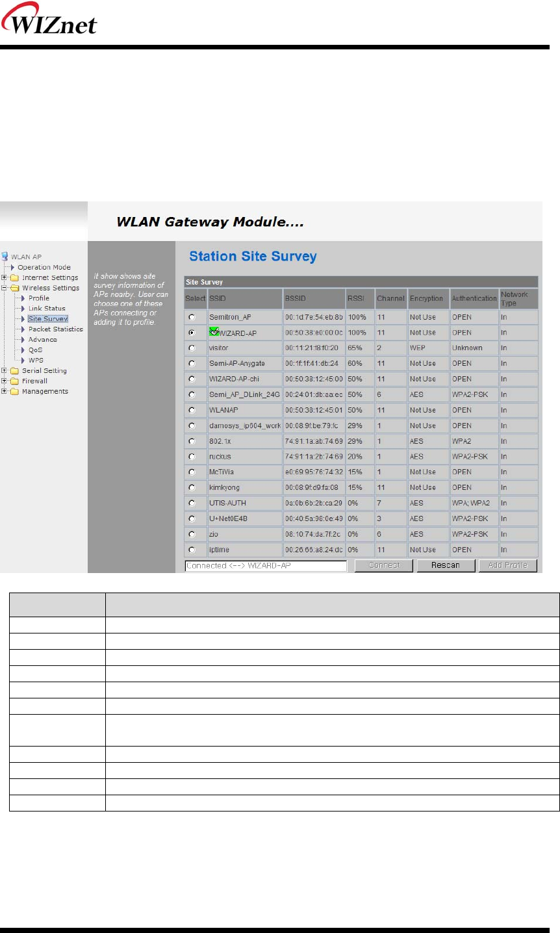The image size is (560, 933).
Task: Click the 65% RSSI cell
Action: [x=360, y=348]
